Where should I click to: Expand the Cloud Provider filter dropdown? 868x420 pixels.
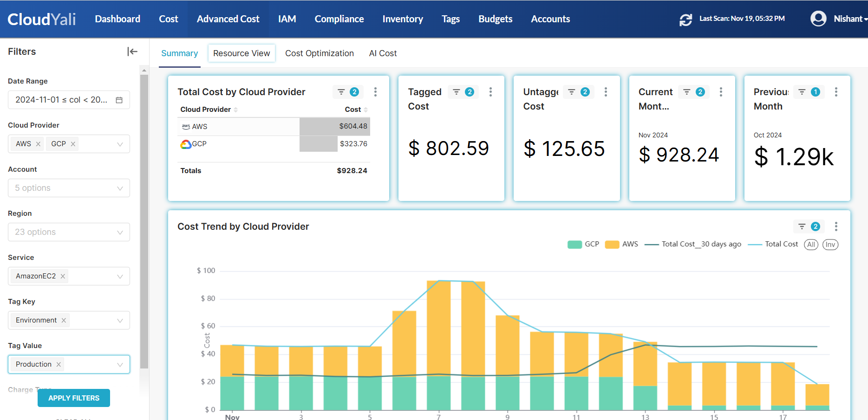(x=119, y=144)
